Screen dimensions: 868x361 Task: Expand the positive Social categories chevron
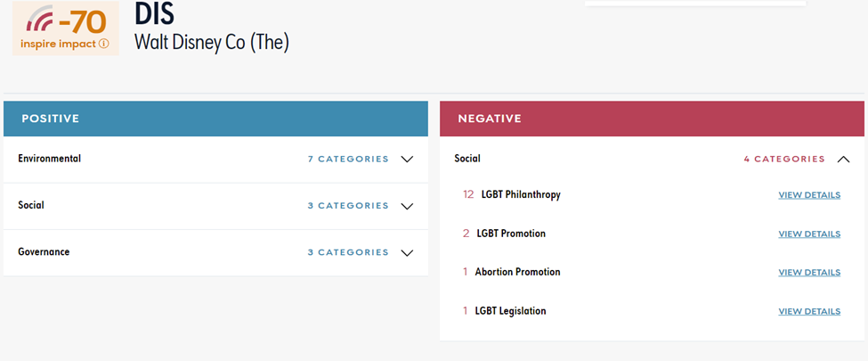click(x=407, y=206)
